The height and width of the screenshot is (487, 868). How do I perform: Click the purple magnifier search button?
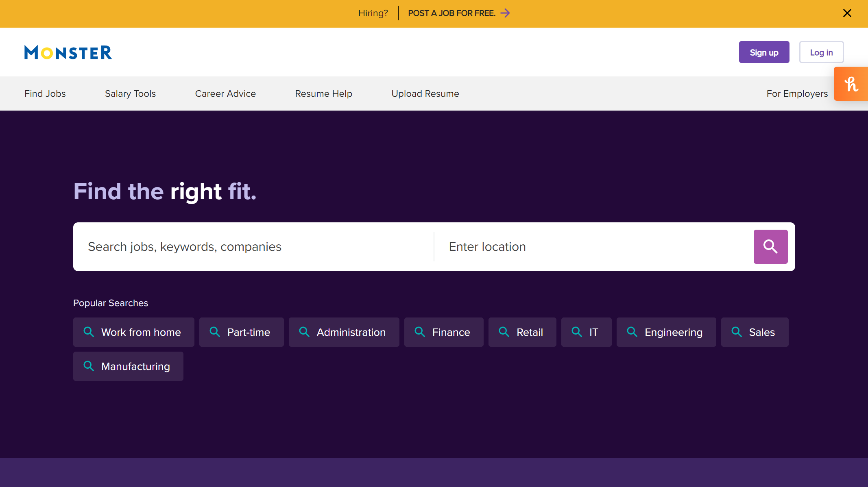(x=770, y=246)
